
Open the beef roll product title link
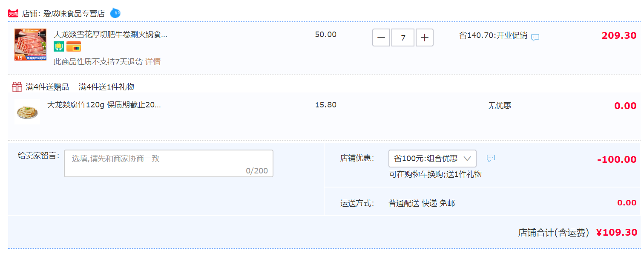[x=110, y=35]
